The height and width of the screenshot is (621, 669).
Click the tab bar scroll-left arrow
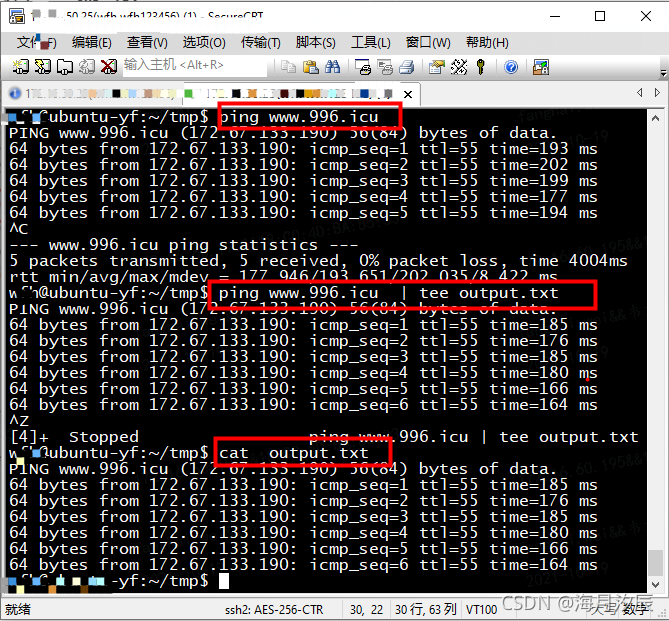[639, 93]
